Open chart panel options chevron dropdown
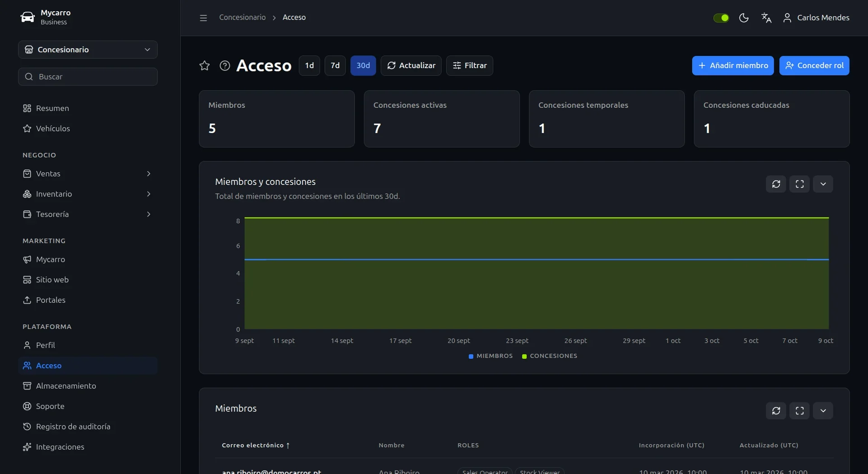 pyautogui.click(x=823, y=184)
